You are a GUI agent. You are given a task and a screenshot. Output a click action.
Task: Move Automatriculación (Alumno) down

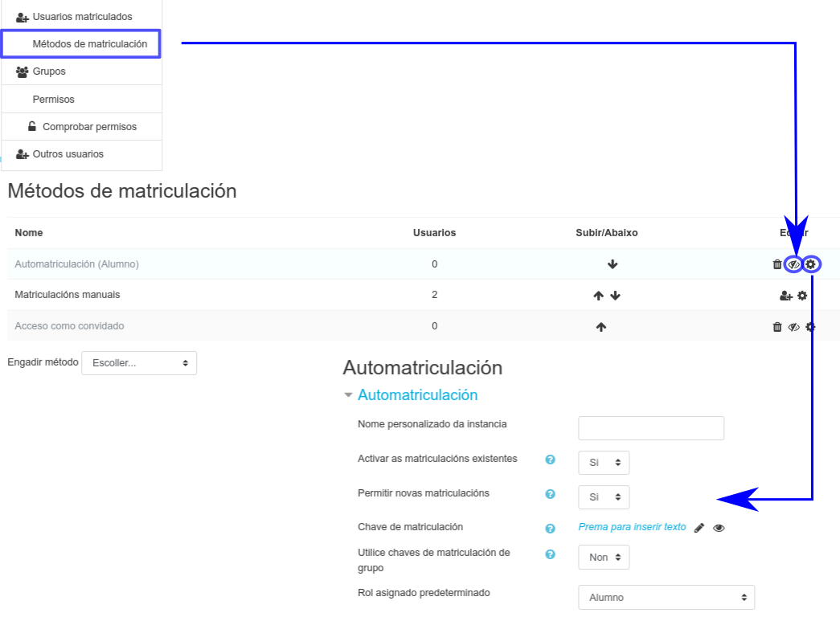[613, 264]
